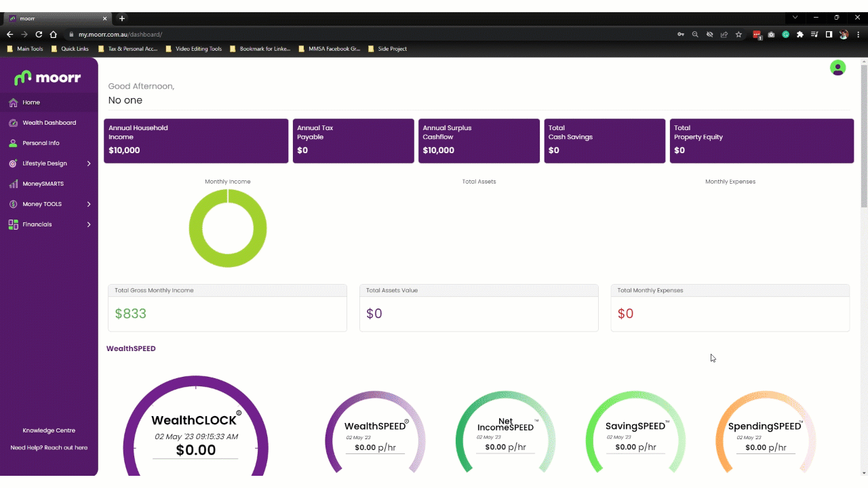Screen dimensions: 868x488
Task: Bookmark this page with star icon
Action: [x=738, y=34]
